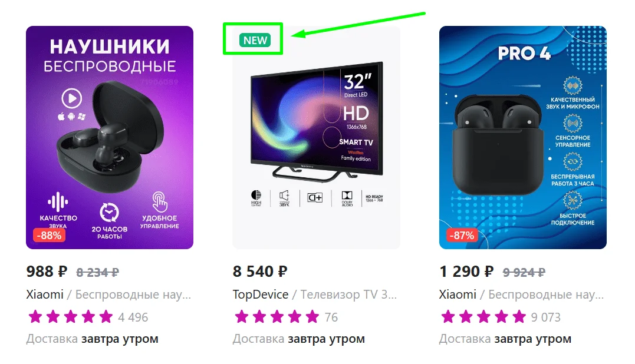Click the -88% discount badge
Image resolution: width=635 pixels, height=364 pixels.
49,236
